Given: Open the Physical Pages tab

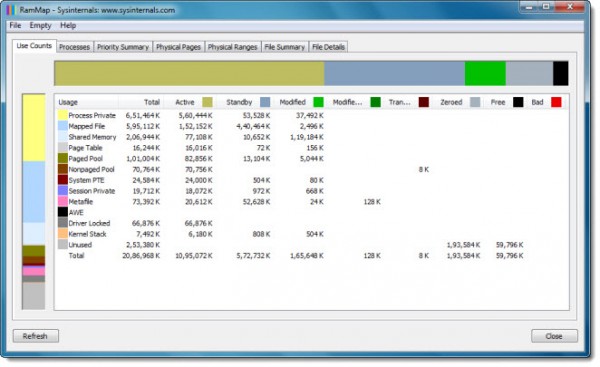Looking at the screenshot, I should point(178,47).
